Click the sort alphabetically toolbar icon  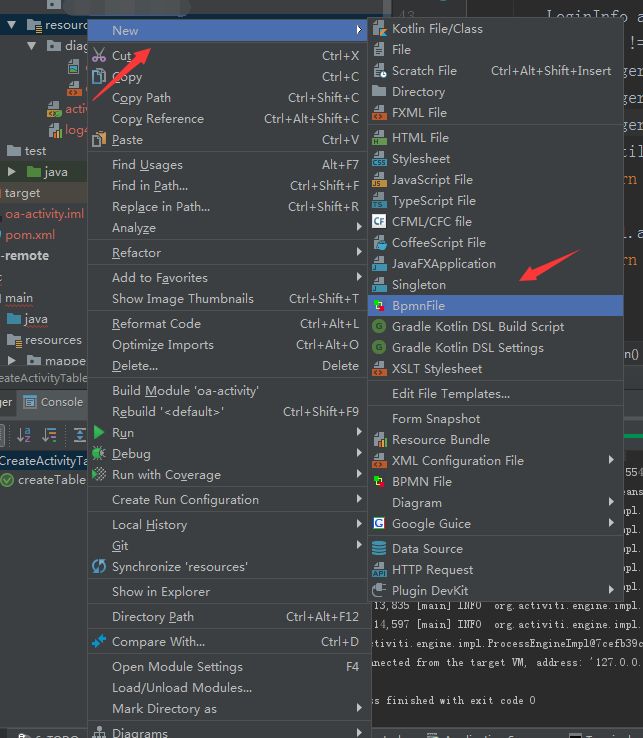pos(24,434)
